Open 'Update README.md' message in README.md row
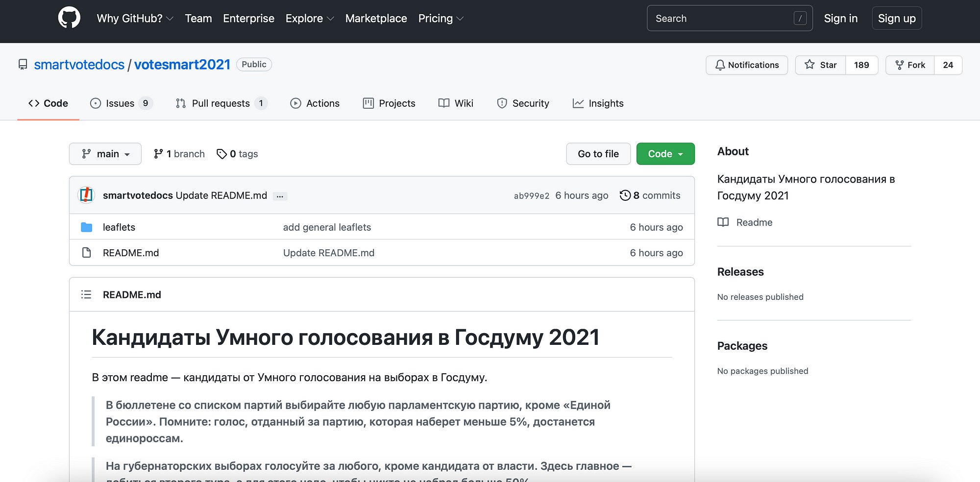 [x=329, y=253]
